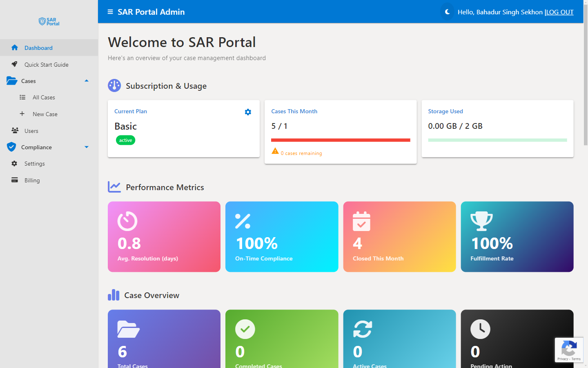Select the hamburger menu icon in top bar

click(110, 12)
